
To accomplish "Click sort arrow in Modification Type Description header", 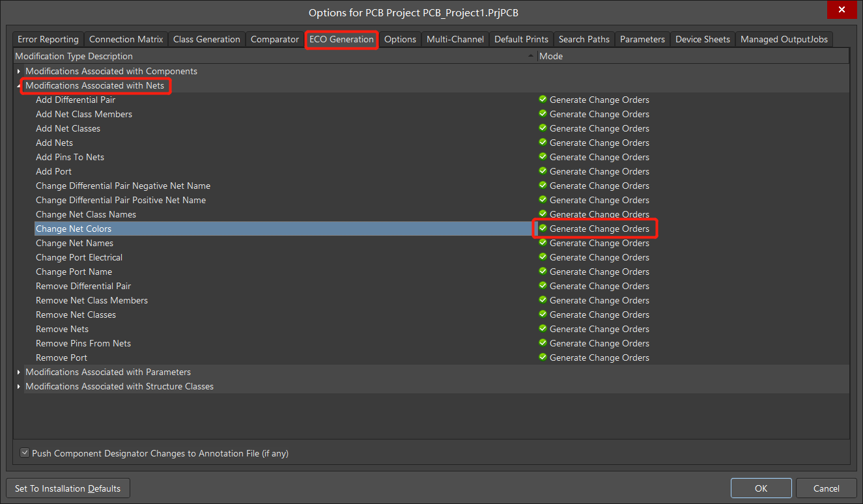I will (x=532, y=57).
